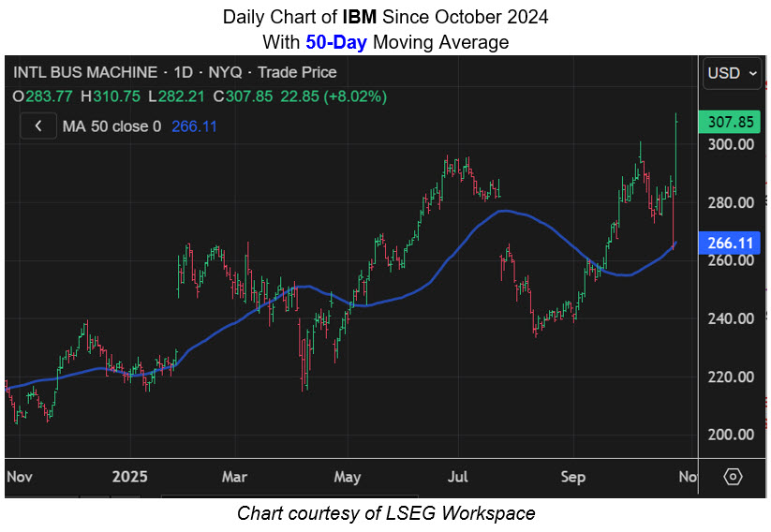
Task: Click the May marker on the time axis
Action: coord(347,477)
